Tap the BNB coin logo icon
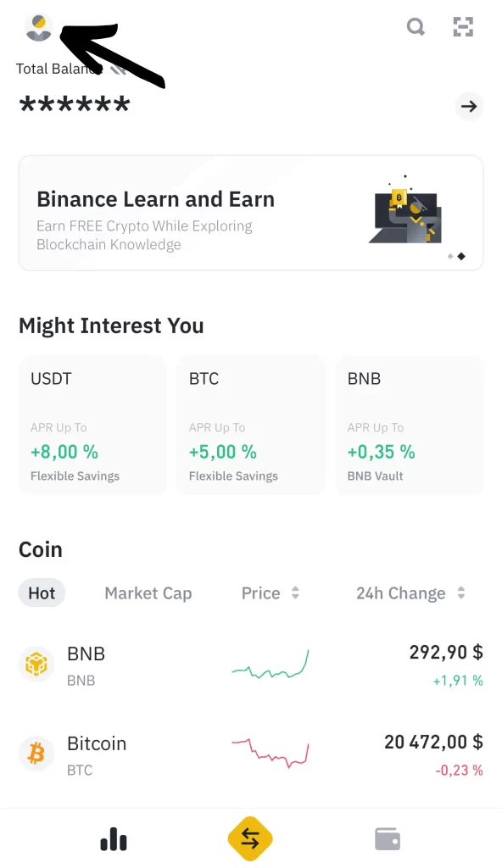The image size is (502, 868). pos(36,664)
